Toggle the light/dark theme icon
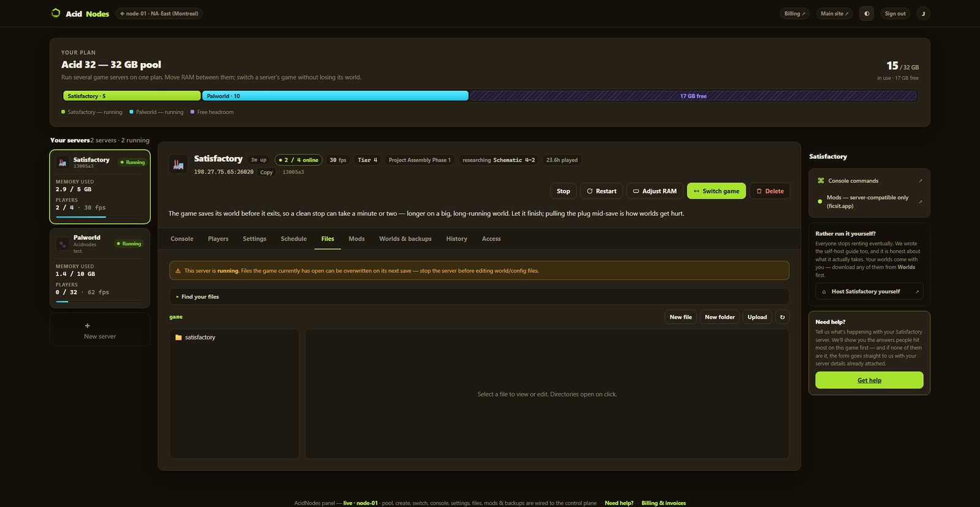The width and height of the screenshot is (980, 507). (x=867, y=13)
